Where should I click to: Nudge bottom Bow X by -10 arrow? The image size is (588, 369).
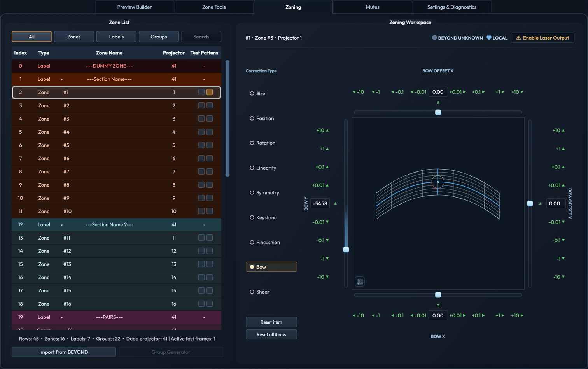358,316
